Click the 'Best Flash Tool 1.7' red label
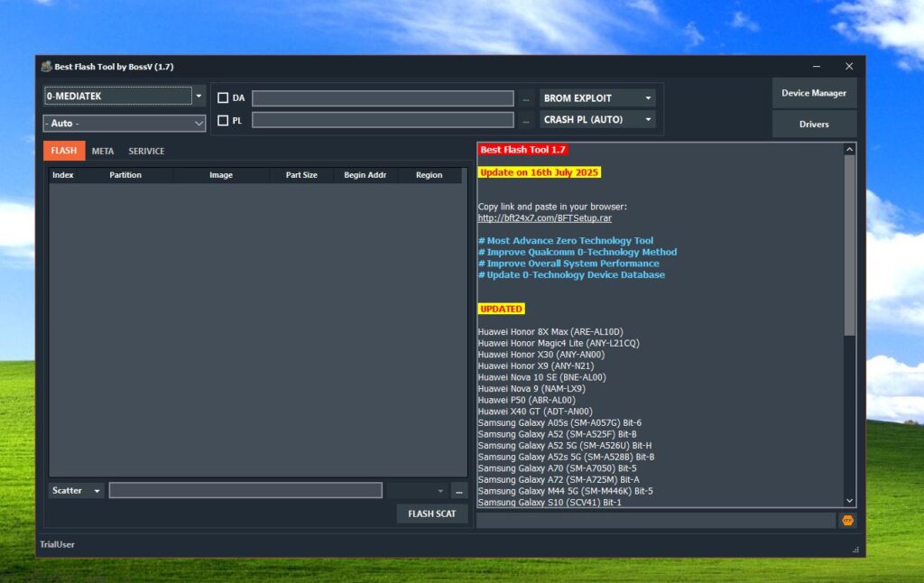Viewport: 924px width, 583px height. pyautogui.click(x=522, y=150)
